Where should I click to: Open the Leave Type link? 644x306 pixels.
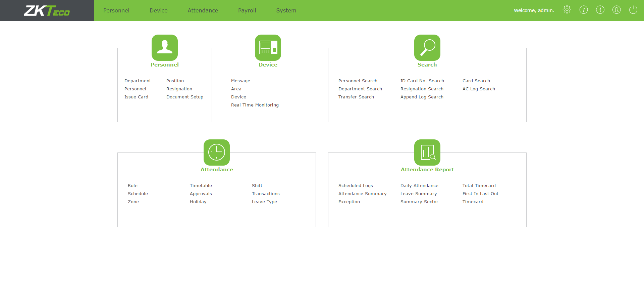(264, 202)
